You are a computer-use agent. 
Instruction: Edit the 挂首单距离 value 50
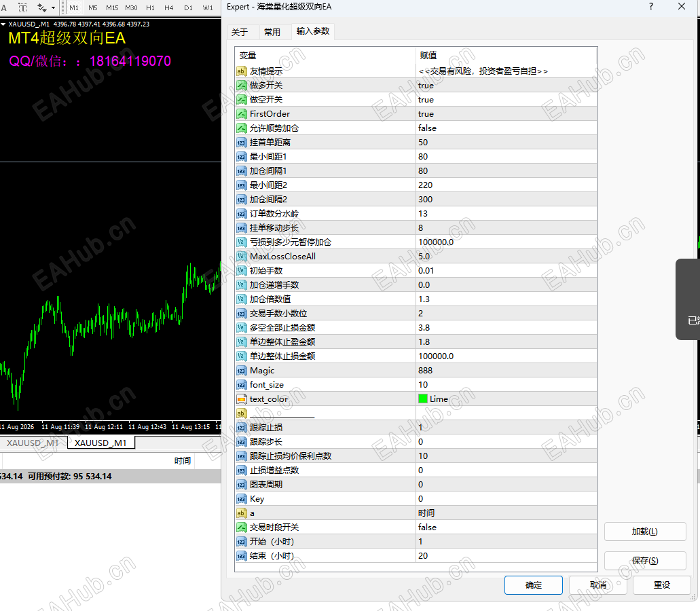pos(506,143)
